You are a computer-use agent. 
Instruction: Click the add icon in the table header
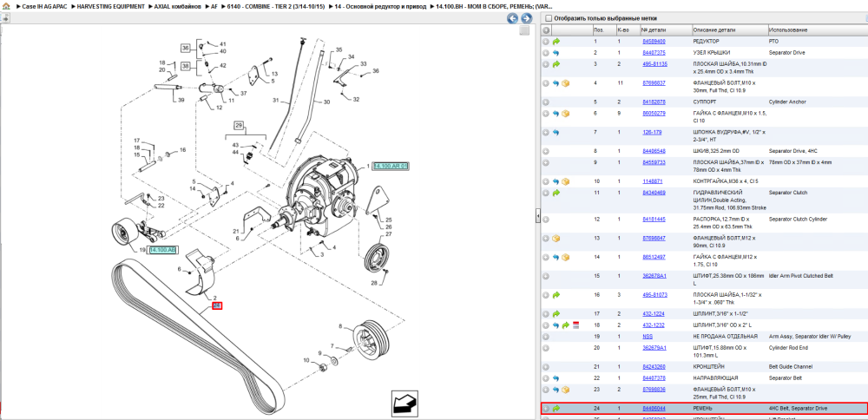(546, 30)
